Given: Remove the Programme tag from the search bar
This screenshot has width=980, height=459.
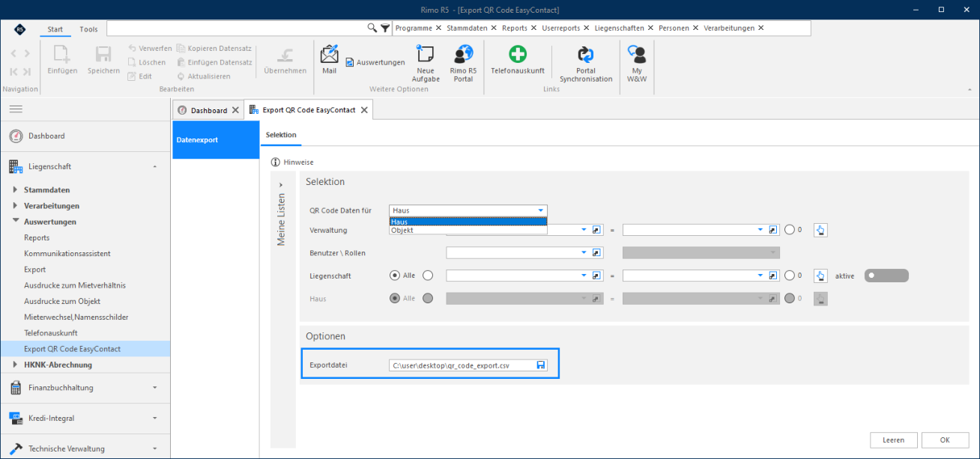Looking at the screenshot, I should click(x=438, y=28).
